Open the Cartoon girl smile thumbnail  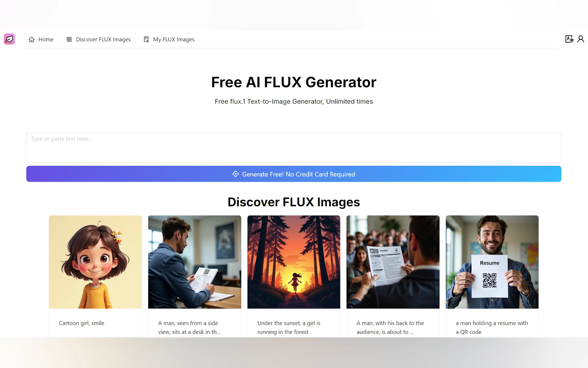click(x=95, y=262)
